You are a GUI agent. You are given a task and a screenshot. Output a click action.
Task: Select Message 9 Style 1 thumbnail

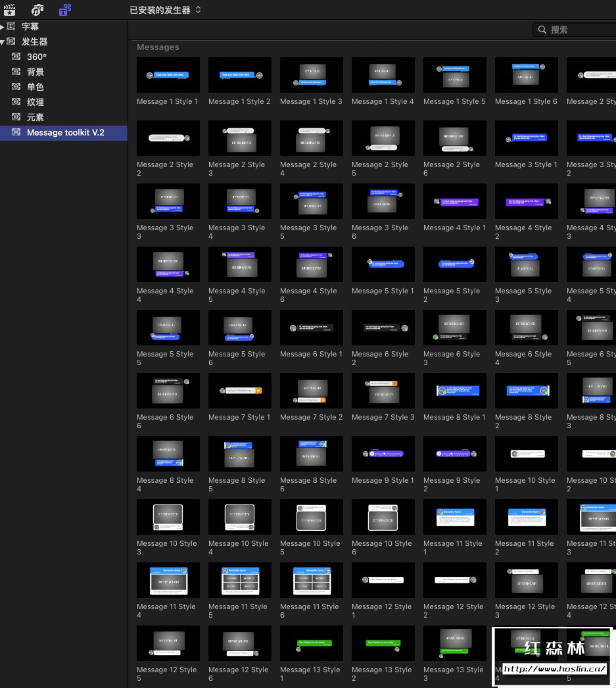383,454
